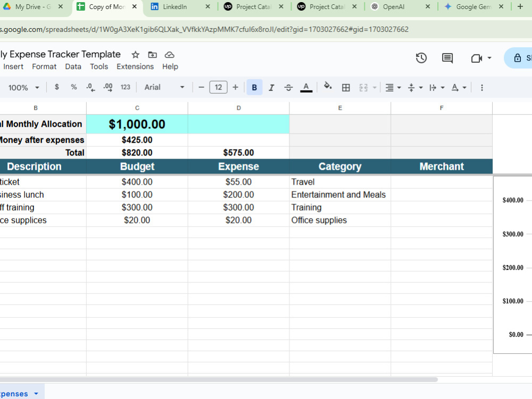Toggle italic formatting
532x399 pixels.
(x=271, y=88)
